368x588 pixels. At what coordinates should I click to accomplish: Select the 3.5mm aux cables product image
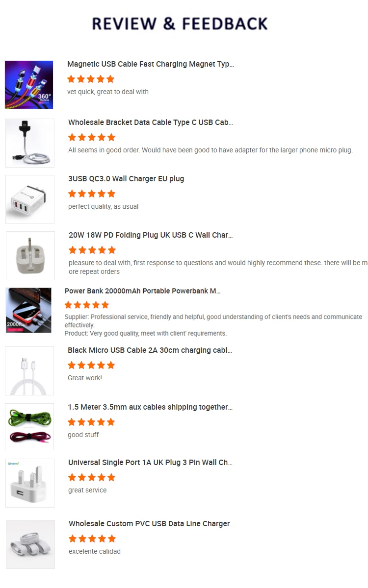(29, 427)
